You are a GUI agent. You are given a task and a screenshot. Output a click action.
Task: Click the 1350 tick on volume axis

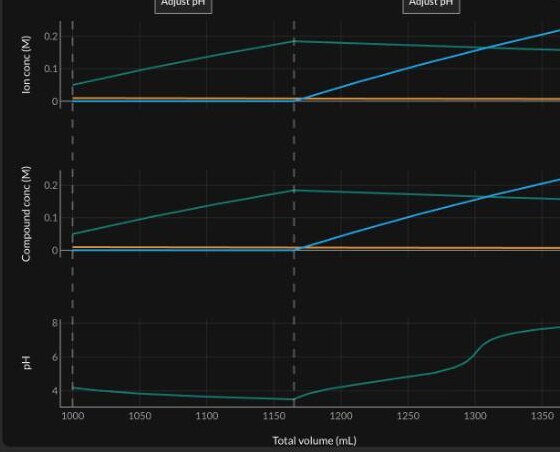tap(542, 416)
